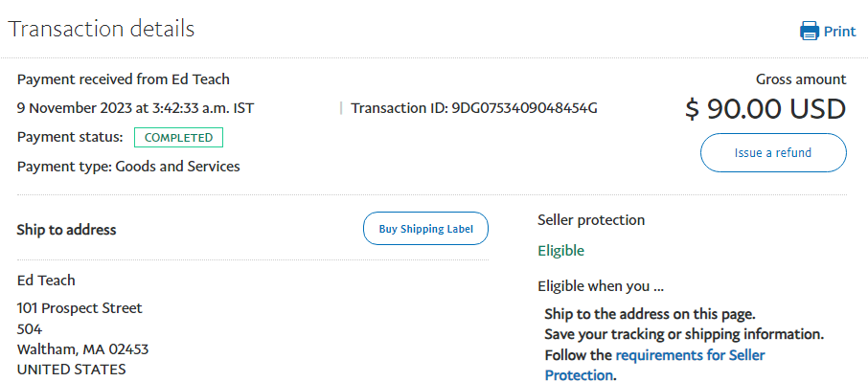Click the Ship to address heading

pos(66,230)
